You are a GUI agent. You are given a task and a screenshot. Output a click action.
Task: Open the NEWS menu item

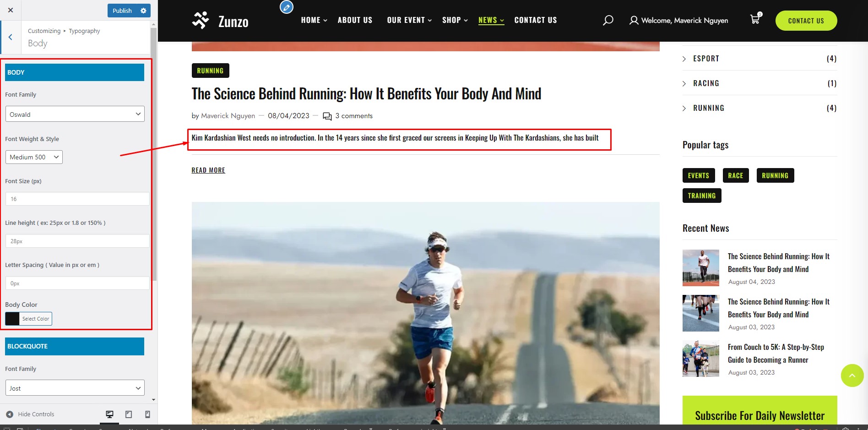click(491, 20)
